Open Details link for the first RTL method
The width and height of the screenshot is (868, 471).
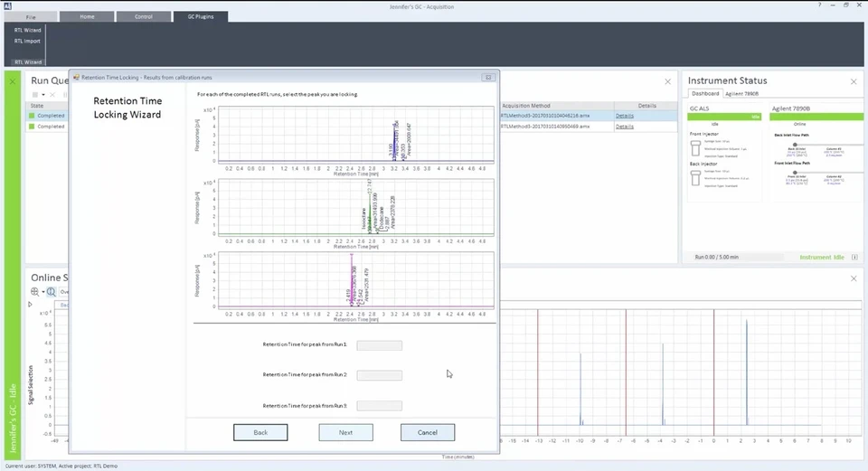625,116
